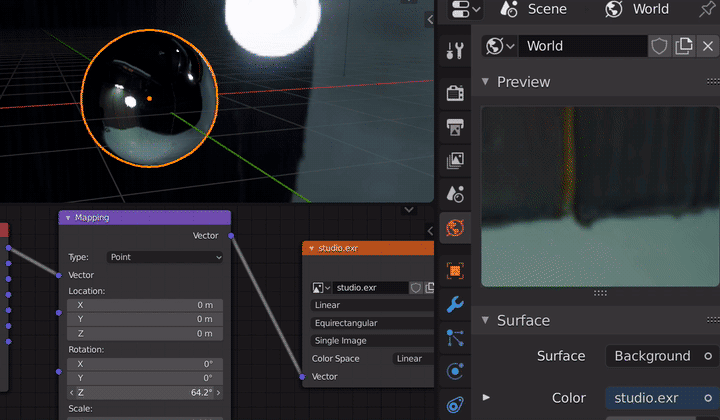Click the World name field
Screen dimensions: 720x420
click(582, 46)
